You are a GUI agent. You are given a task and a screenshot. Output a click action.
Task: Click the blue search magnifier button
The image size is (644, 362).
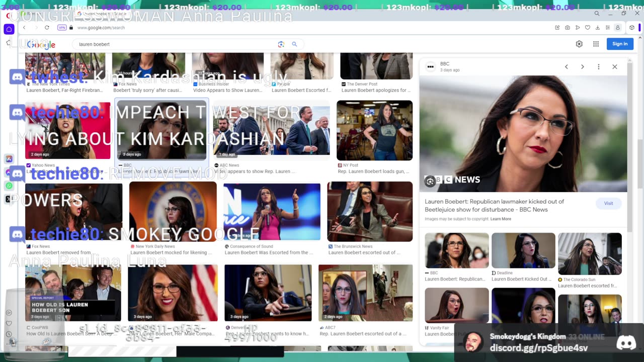294,44
